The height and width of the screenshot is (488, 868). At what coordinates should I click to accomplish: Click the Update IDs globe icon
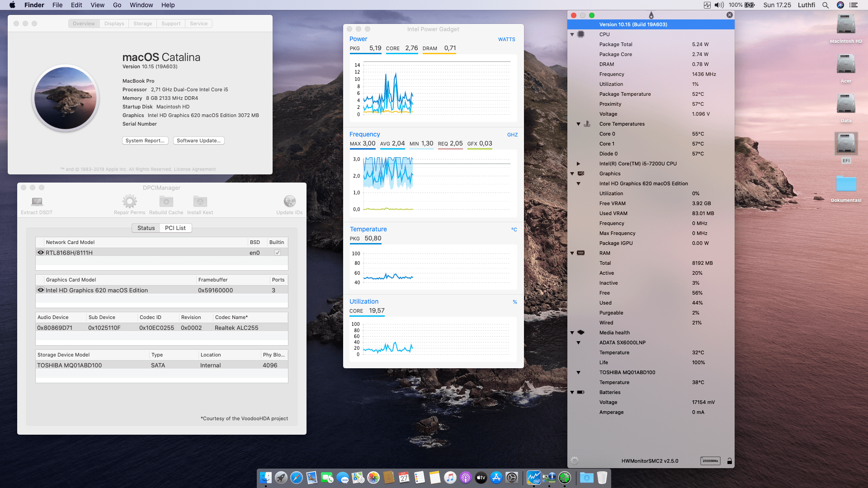289,202
